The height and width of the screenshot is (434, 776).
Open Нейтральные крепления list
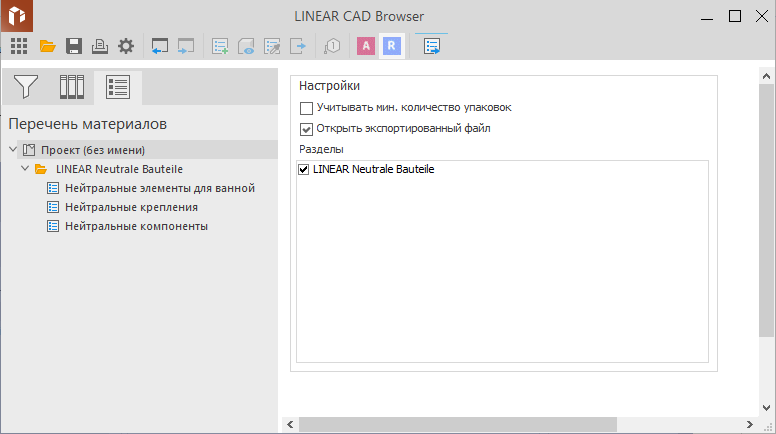click(131, 207)
